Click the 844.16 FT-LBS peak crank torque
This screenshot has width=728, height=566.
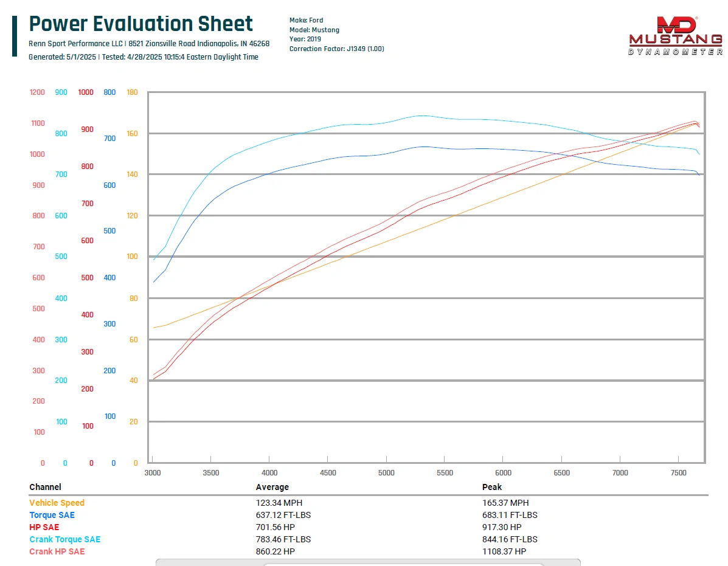tap(510, 539)
